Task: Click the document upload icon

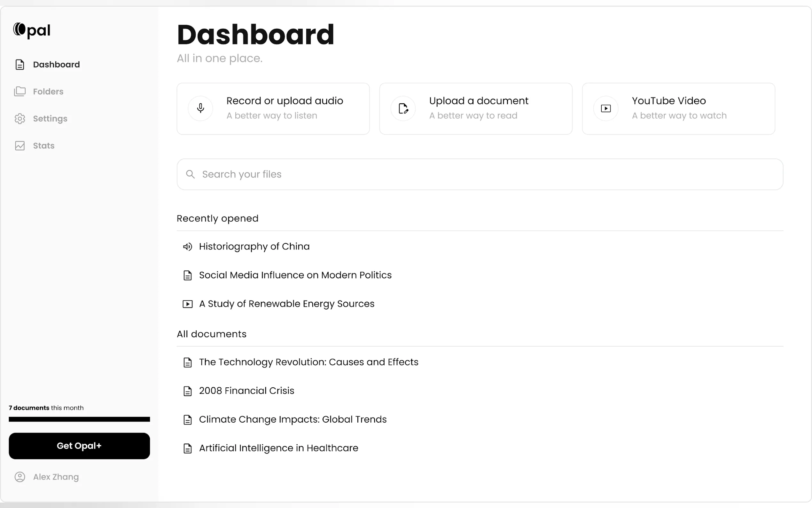Action: click(x=403, y=108)
